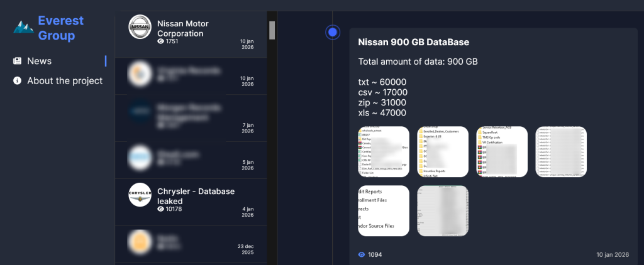This screenshot has height=265, width=644.
Task: Open About the project page
Action: click(65, 81)
